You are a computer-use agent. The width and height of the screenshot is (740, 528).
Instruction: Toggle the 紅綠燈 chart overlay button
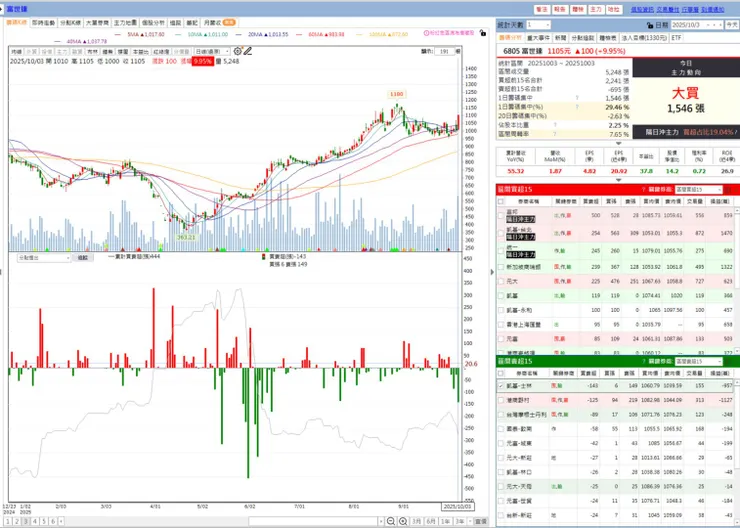[161, 51]
